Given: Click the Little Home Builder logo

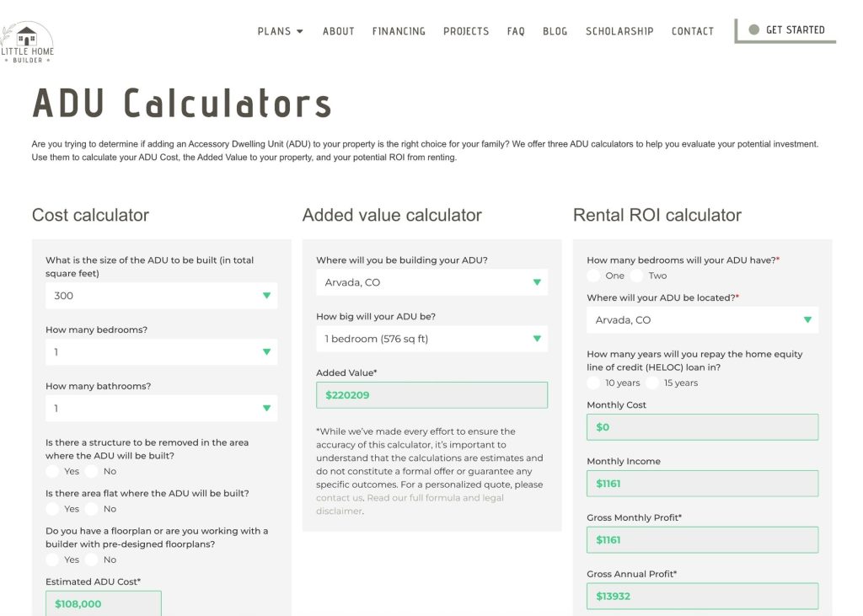Looking at the screenshot, I should coord(27,42).
